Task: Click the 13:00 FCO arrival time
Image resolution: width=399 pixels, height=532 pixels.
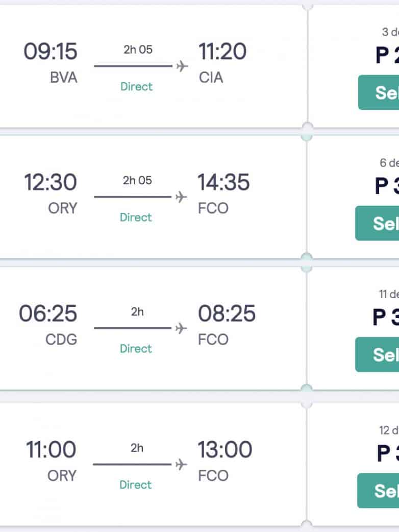Action: [225, 450]
